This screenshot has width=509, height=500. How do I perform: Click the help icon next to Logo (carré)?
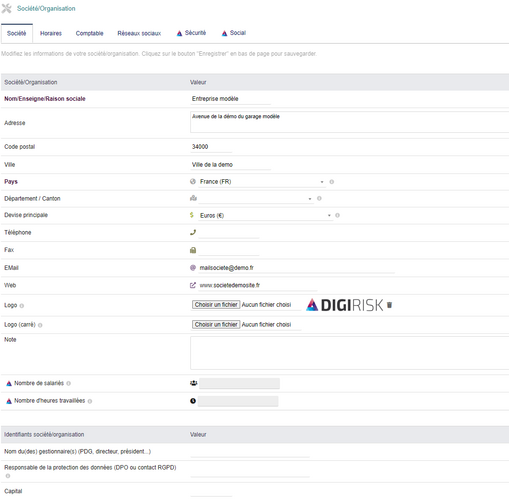tap(40, 325)
